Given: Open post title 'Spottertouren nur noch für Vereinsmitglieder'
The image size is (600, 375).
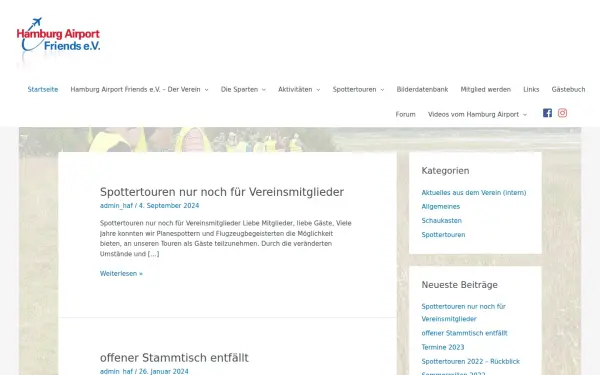Looking at the screenshot, I should (222, 192).
